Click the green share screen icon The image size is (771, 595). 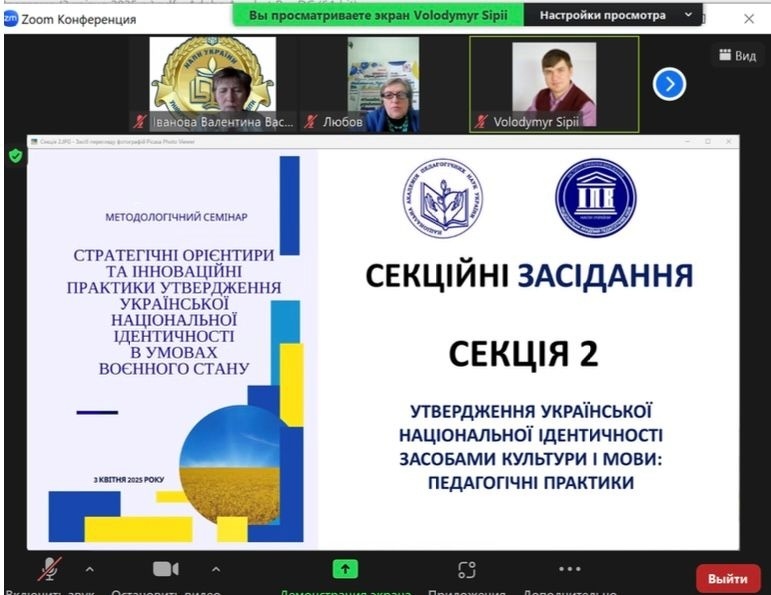click(x=345, y=569)
